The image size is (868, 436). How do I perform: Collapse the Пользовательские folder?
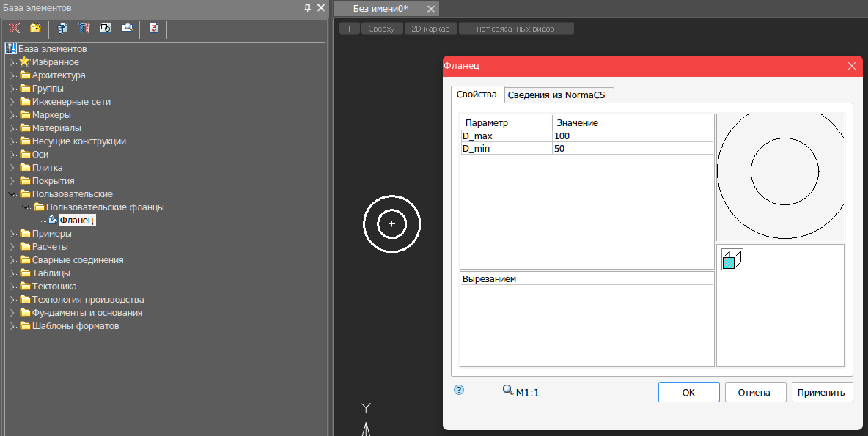(x=12, y=194)
